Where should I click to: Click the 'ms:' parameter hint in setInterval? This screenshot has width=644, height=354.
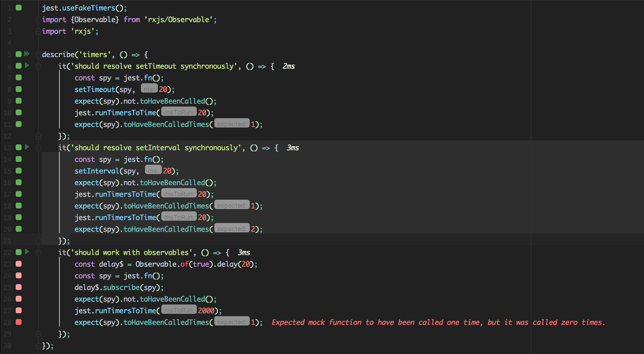pos(153,170)
